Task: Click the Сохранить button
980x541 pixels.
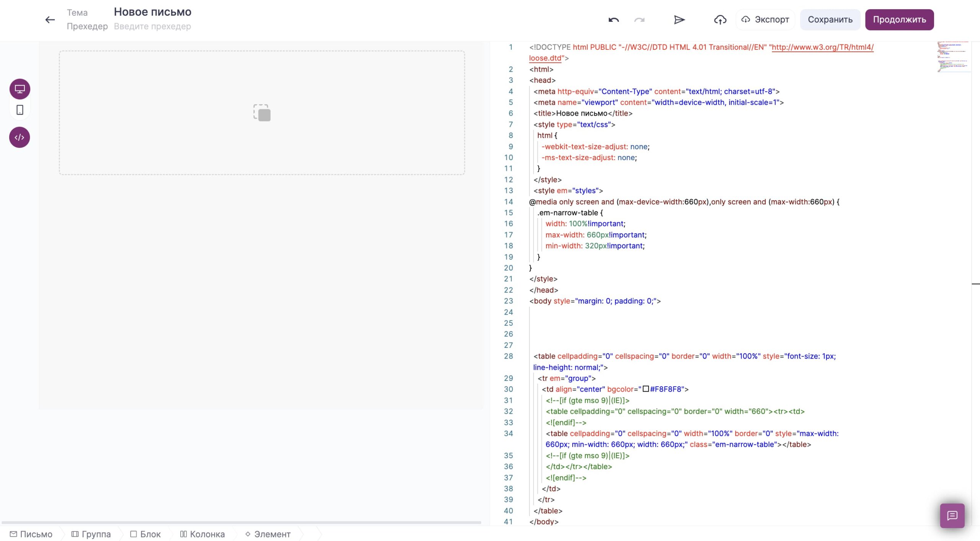Action: tap(830, 20)
